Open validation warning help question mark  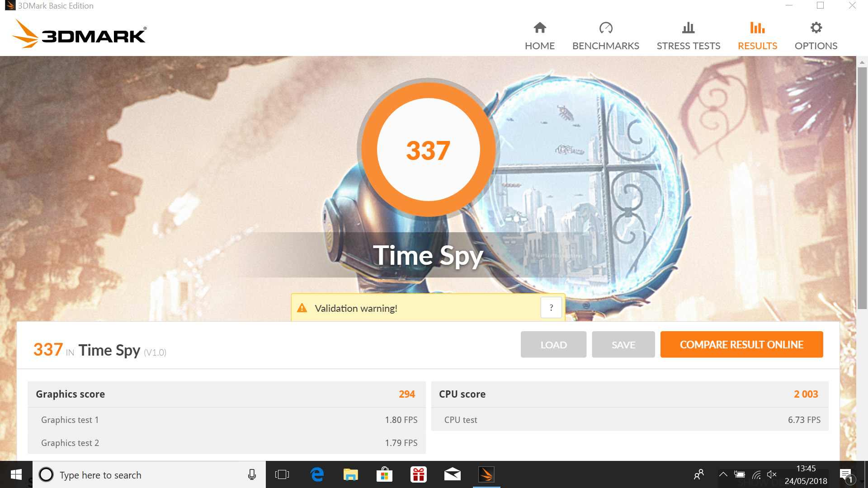tap(551, 308)
